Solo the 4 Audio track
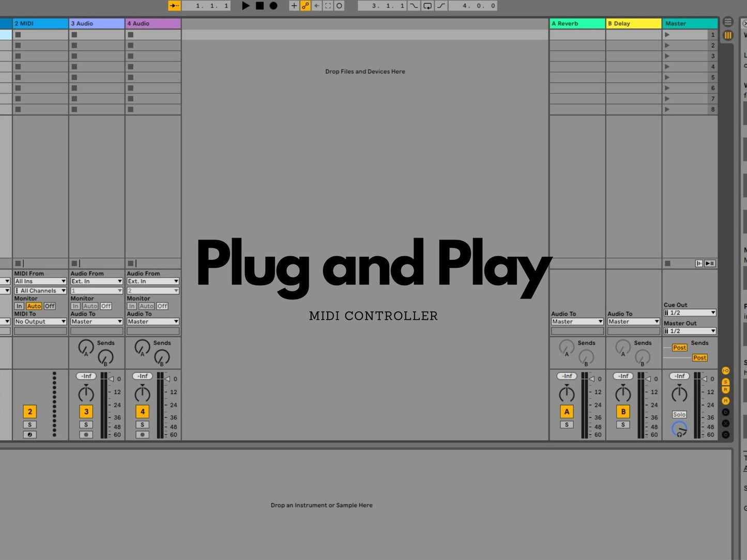The image size is (747, 560). pyautogui.click(x=143, y=425)
